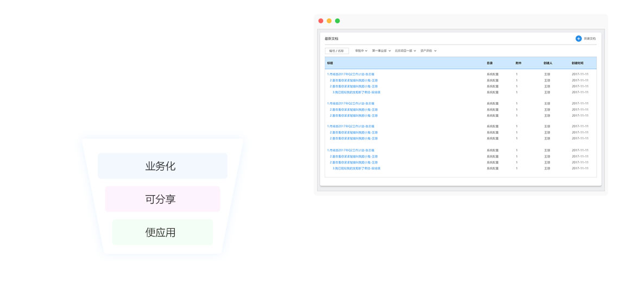Screen dimensions: 644x288
Task: Select the 业务化 feature block
Action: (x=162, y=166)
